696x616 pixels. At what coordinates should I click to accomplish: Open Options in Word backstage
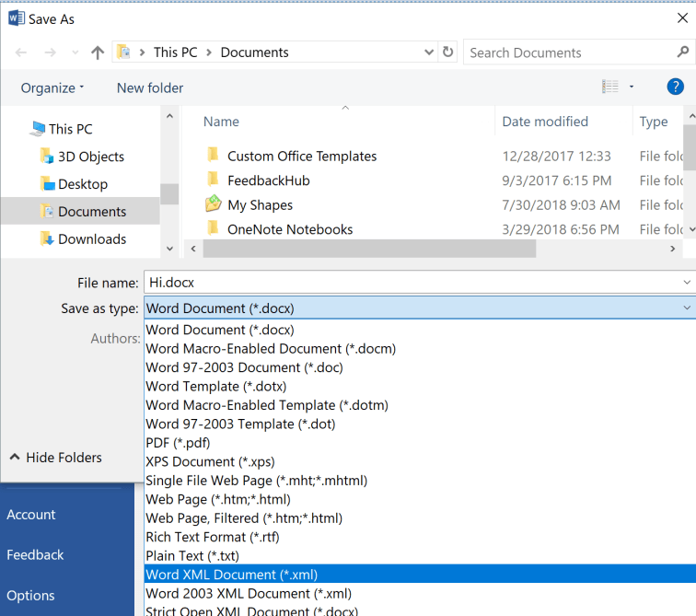(x=30, y=595)
